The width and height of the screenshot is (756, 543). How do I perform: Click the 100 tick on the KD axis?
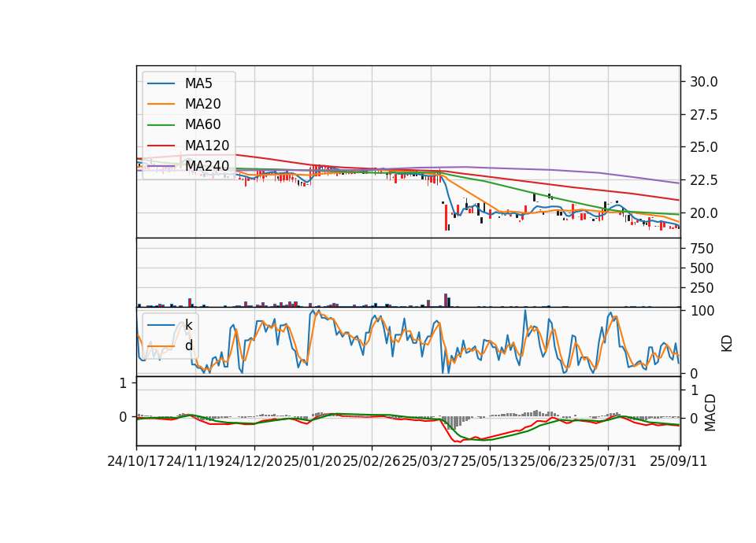702,312
